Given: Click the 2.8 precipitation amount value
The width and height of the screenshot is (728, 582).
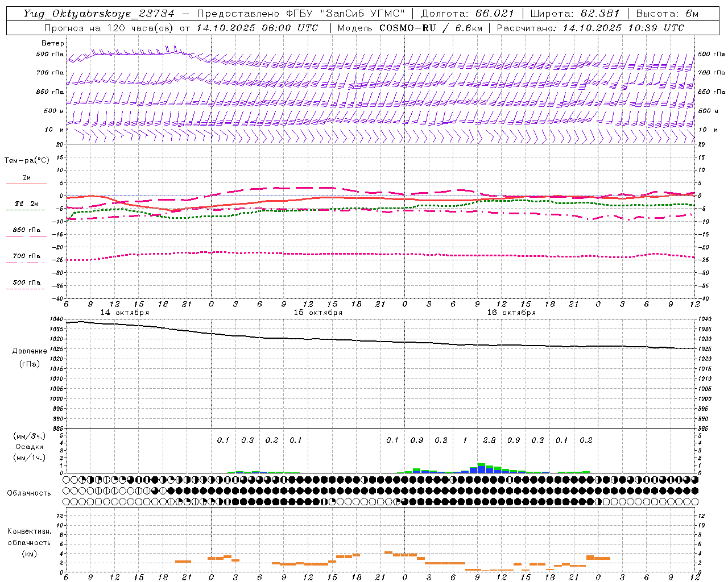Looking at the screenshot, I should point(489,440).
